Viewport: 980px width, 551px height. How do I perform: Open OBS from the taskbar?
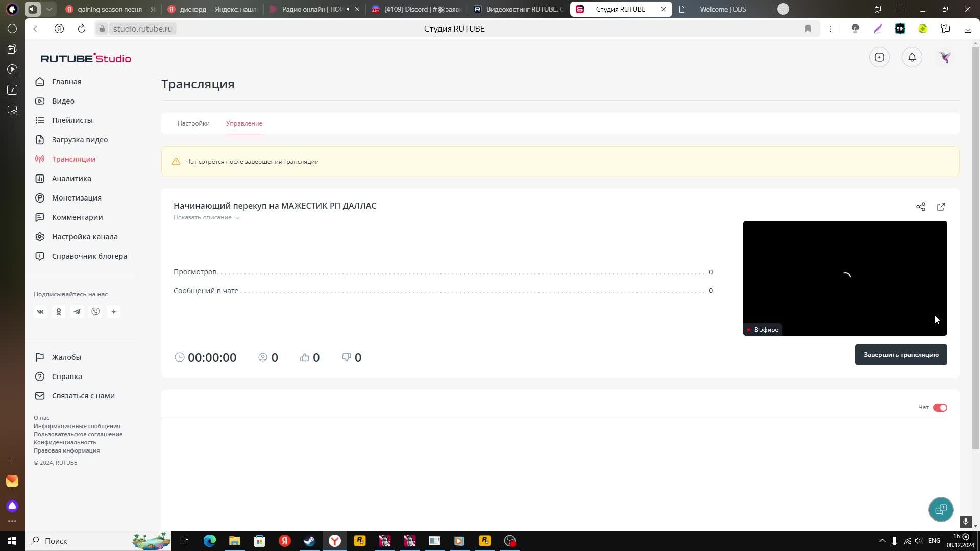point(510,541)
